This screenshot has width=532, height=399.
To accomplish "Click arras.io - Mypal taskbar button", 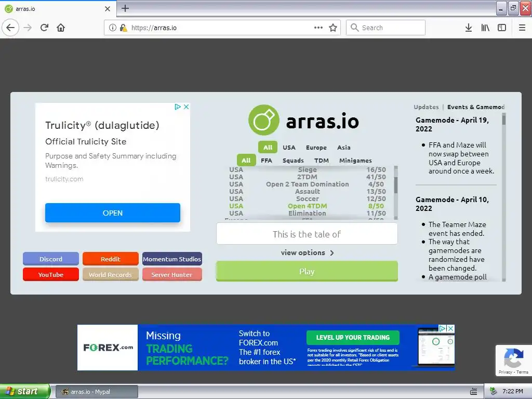I will tap(97, 392).
